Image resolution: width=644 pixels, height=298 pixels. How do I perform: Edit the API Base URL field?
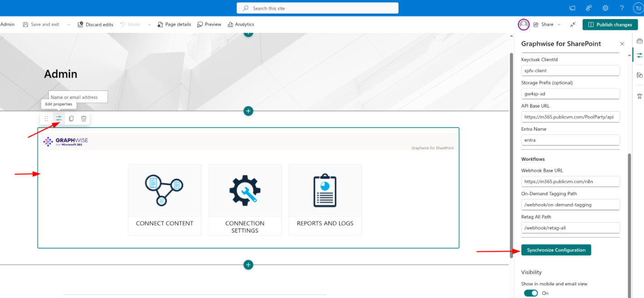[570, 117]
